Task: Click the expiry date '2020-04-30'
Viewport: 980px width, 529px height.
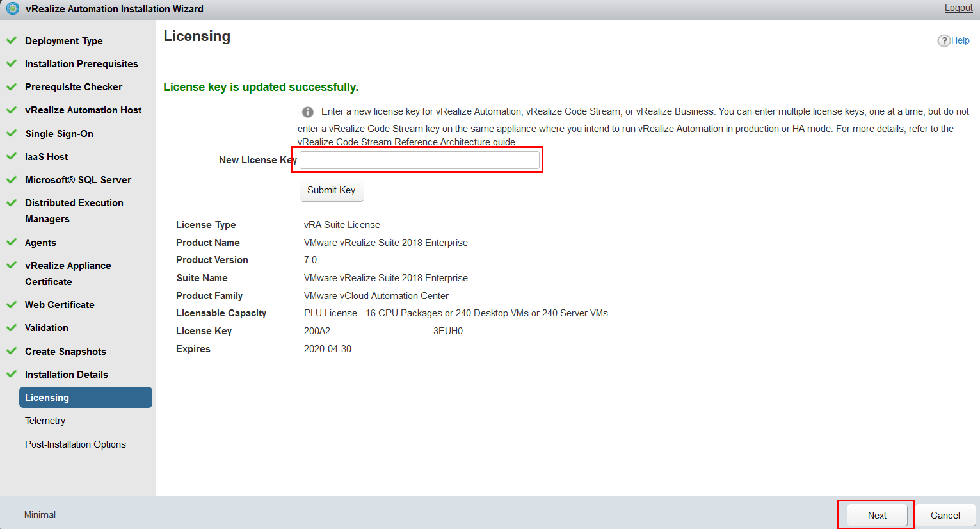Action: 328,349
